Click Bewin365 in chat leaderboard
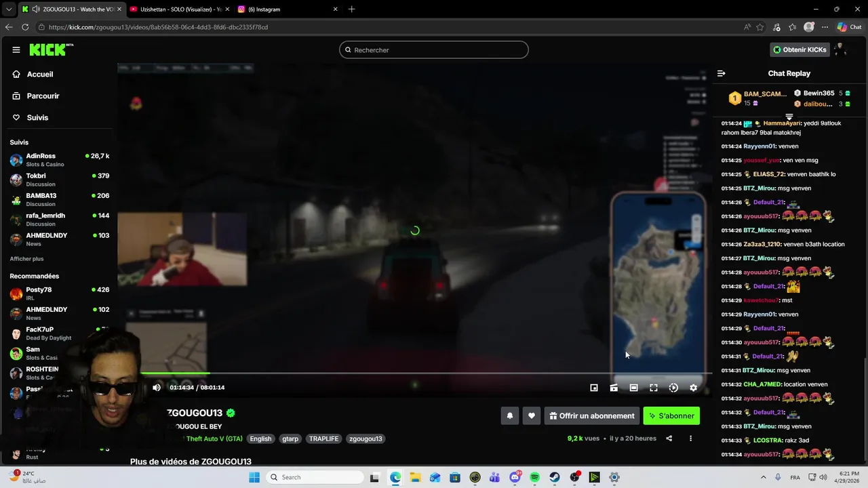This screenshot has height=488, width=868. [818, 94]
